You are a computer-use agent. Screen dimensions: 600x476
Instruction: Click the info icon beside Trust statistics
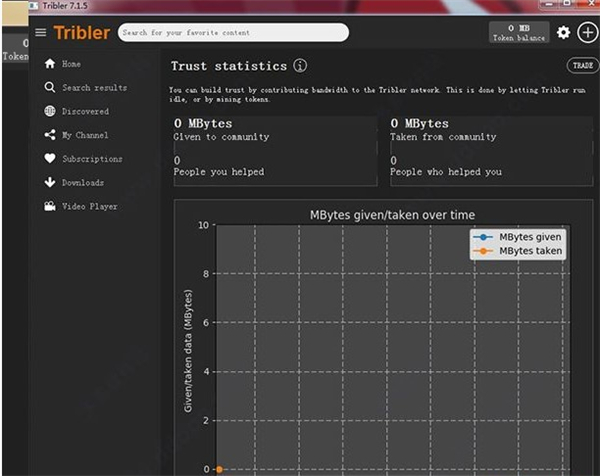(300, 66)
